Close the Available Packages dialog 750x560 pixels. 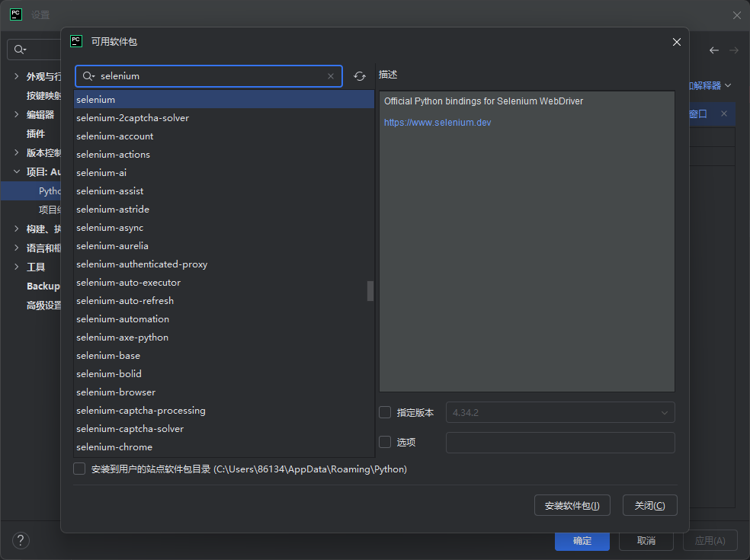click(676, 42)
